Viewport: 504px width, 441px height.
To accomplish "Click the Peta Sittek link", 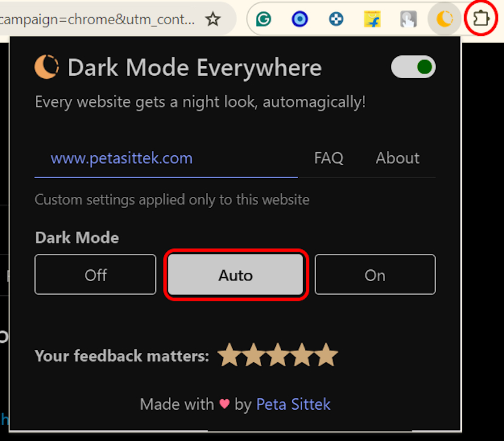I will (x=293, y=404).
